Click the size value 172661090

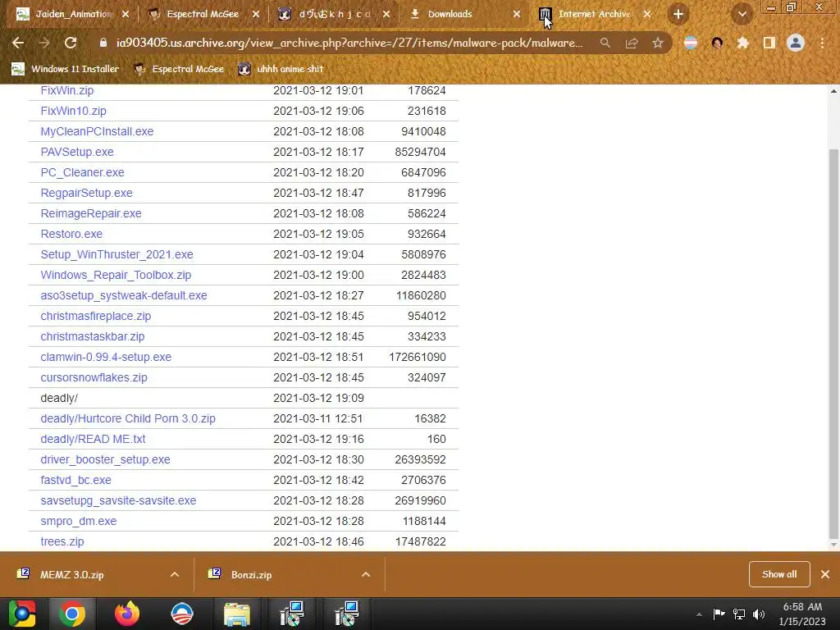coord(418,357)
